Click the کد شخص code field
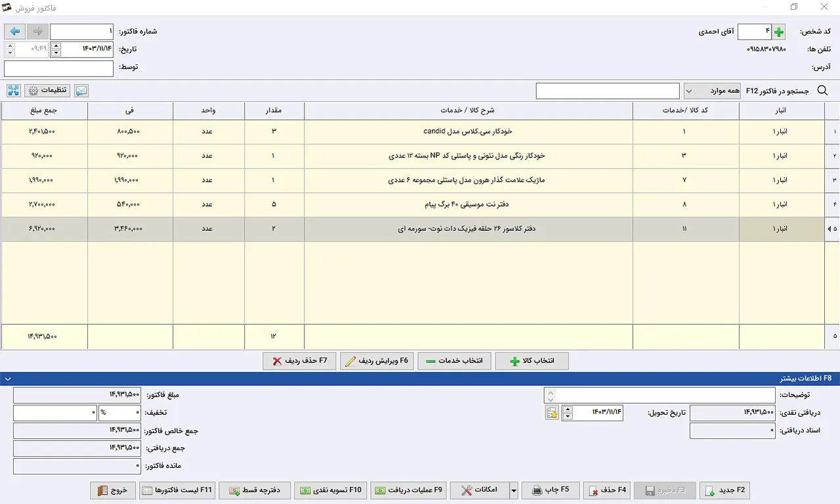The height and width of the screenshot is (504, 840). pyautogui.click(x=755, y=31)
